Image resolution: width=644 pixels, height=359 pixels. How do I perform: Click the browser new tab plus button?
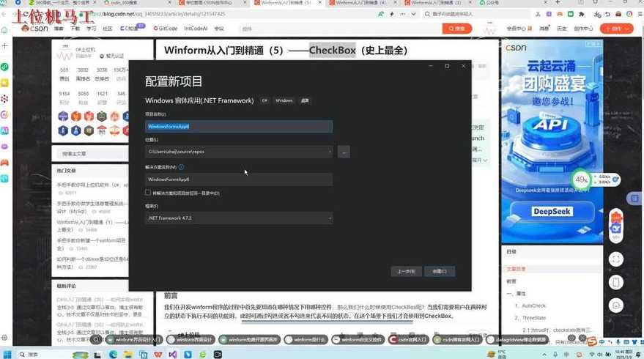pos(558,2)
